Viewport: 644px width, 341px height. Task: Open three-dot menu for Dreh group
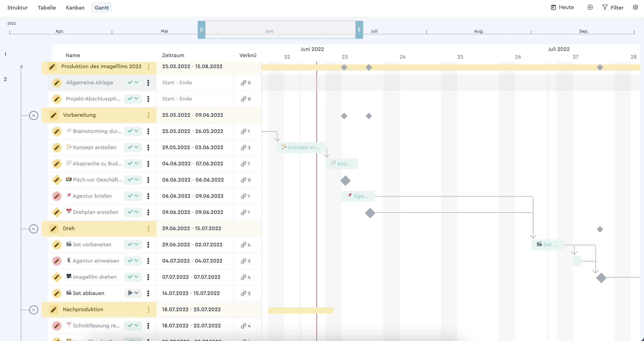tap(149, 229)
